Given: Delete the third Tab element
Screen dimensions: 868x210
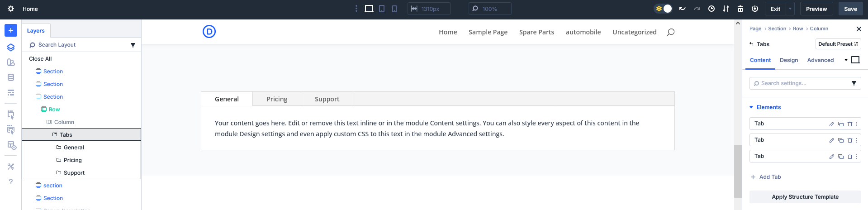Looking at the screenshot, I should [849, 157].
